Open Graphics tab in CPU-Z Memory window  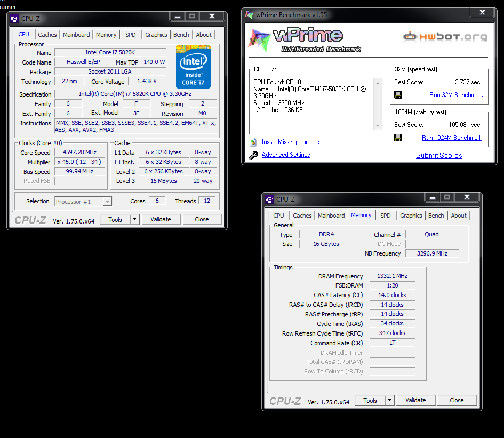pos(411,216)
